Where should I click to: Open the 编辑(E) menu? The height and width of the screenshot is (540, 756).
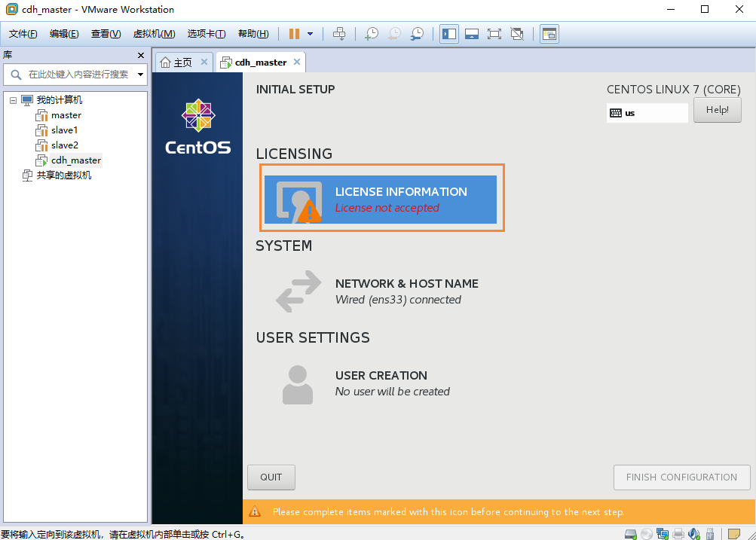tap(64, 34)
